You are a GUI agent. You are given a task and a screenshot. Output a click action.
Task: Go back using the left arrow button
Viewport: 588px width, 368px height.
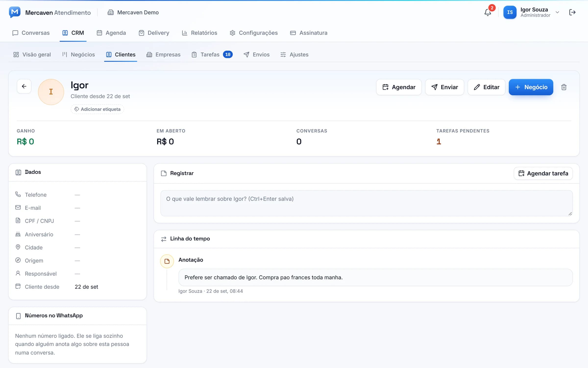click(24, 86)
